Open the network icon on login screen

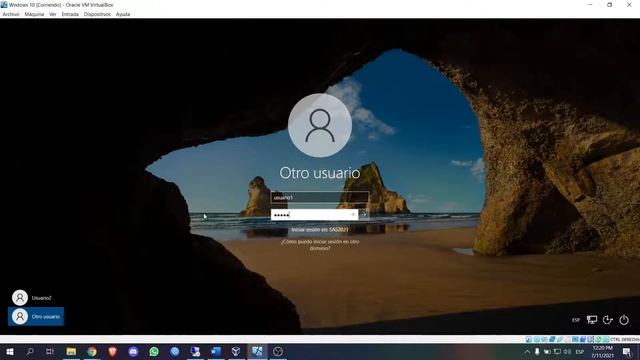(592, 320)
